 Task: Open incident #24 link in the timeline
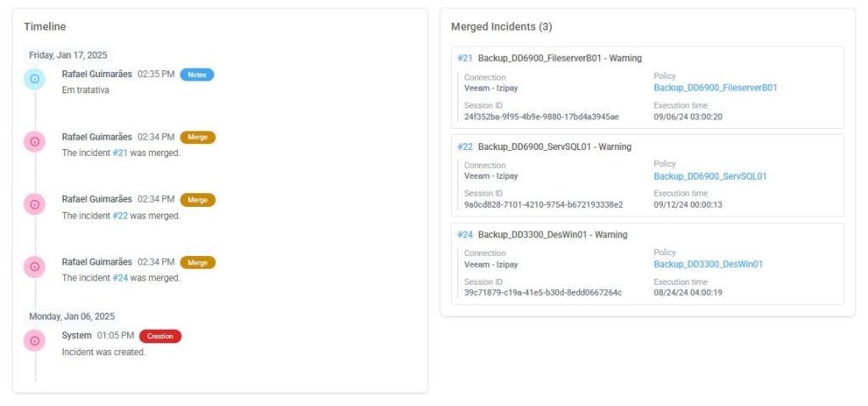pyautogui.click(x=120, y=278)
